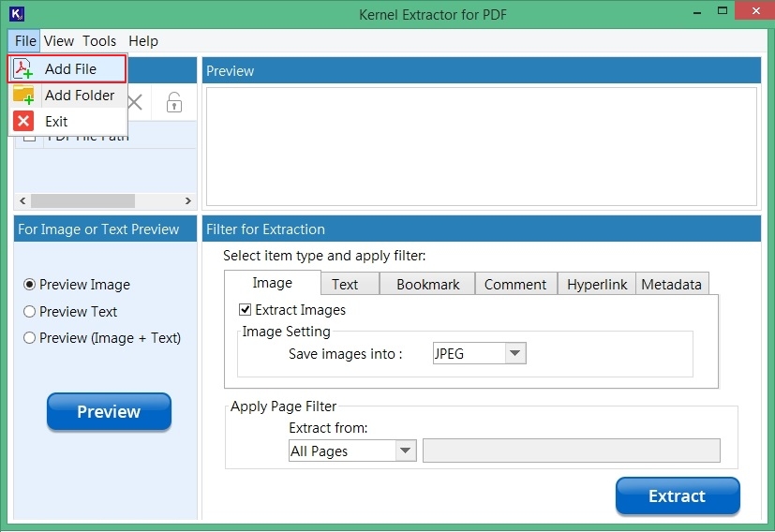Viewport: 775px width, 532px height.
Task: Choose Exit from the File menu
Action: click(x=67, y=121)
